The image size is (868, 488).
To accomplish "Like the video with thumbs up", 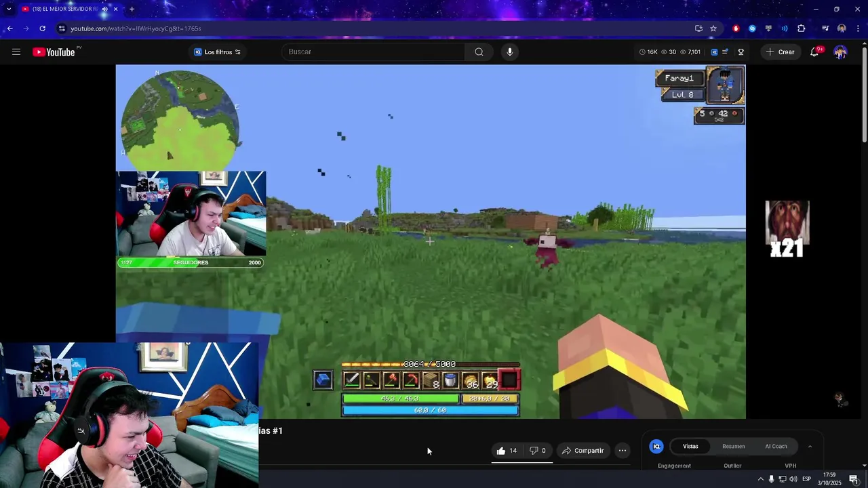I will click(507, 451).
